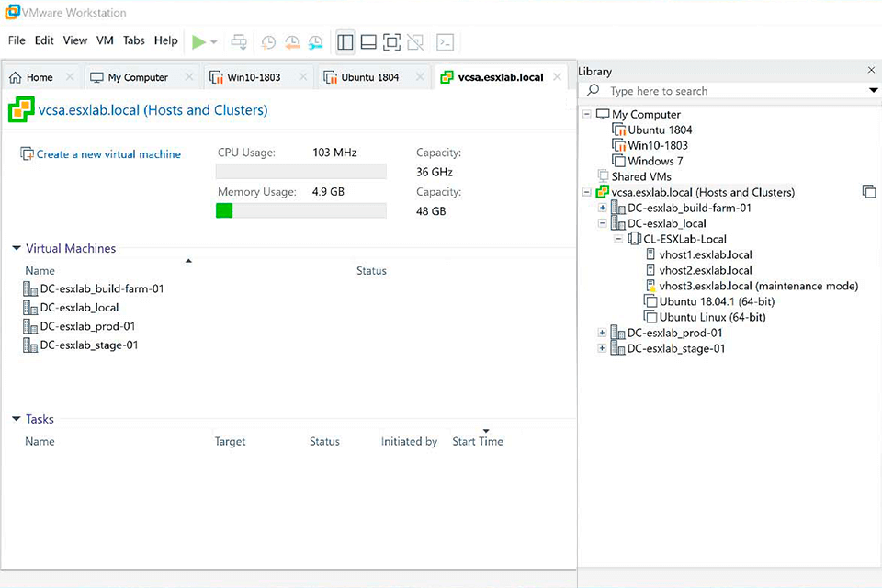
Task: Open the Tabs menu
Action: [x=134, y=40]
